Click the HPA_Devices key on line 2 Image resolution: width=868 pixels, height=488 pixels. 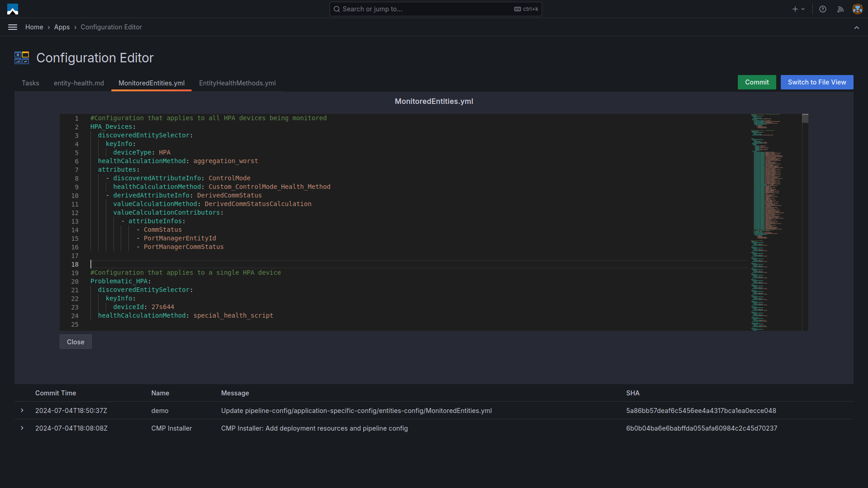(x=111, y=127)
